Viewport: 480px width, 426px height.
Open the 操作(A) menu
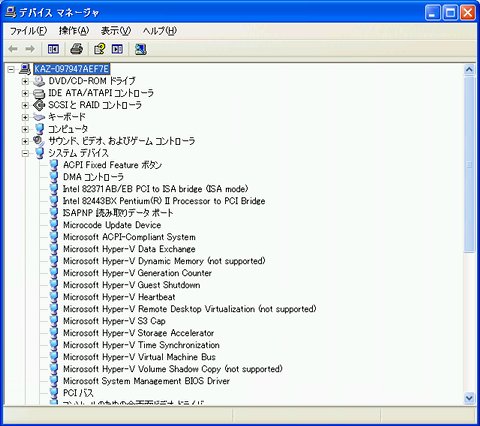coord(74,31)
